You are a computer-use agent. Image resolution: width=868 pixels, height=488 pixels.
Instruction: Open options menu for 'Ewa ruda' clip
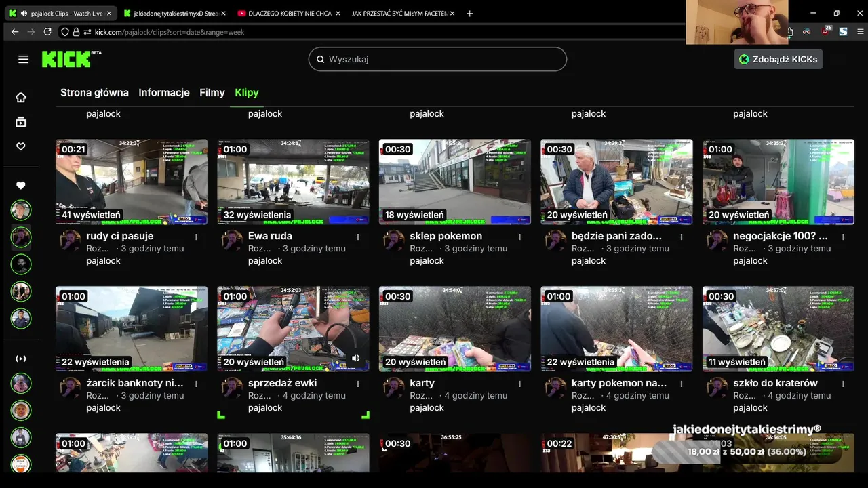coord(358,237)
